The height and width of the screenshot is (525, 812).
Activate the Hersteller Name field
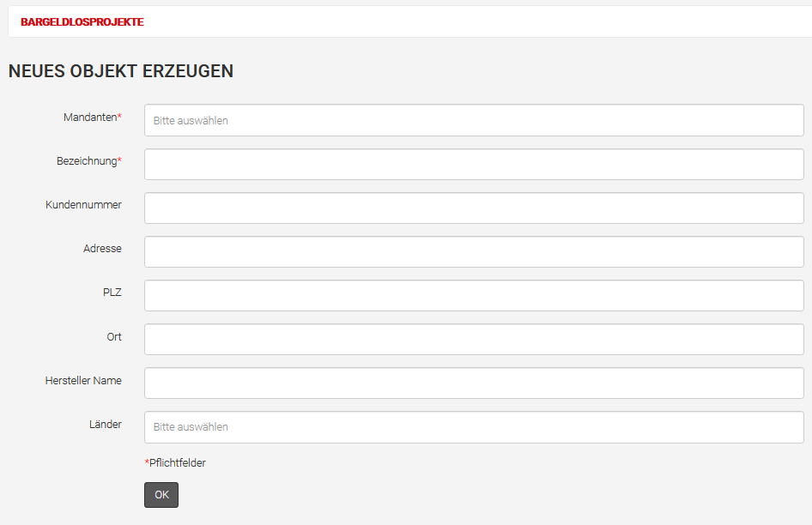tap(474, 383)
